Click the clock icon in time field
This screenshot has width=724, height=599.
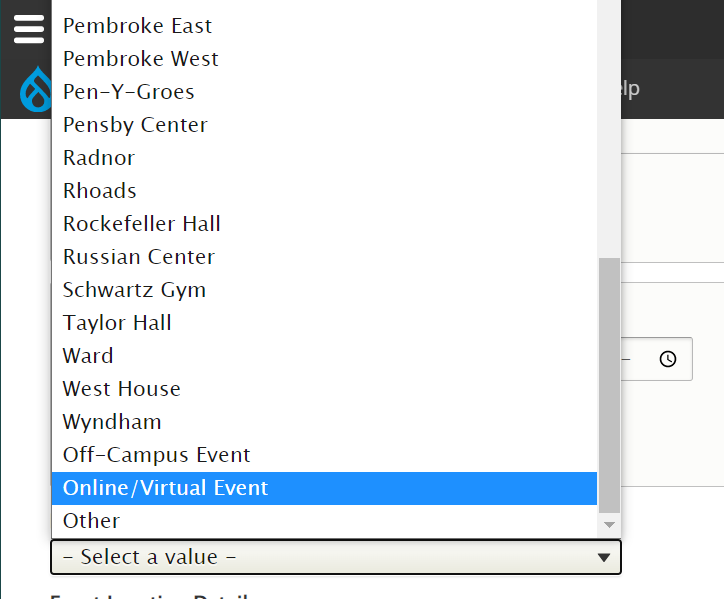click(668, 359)
